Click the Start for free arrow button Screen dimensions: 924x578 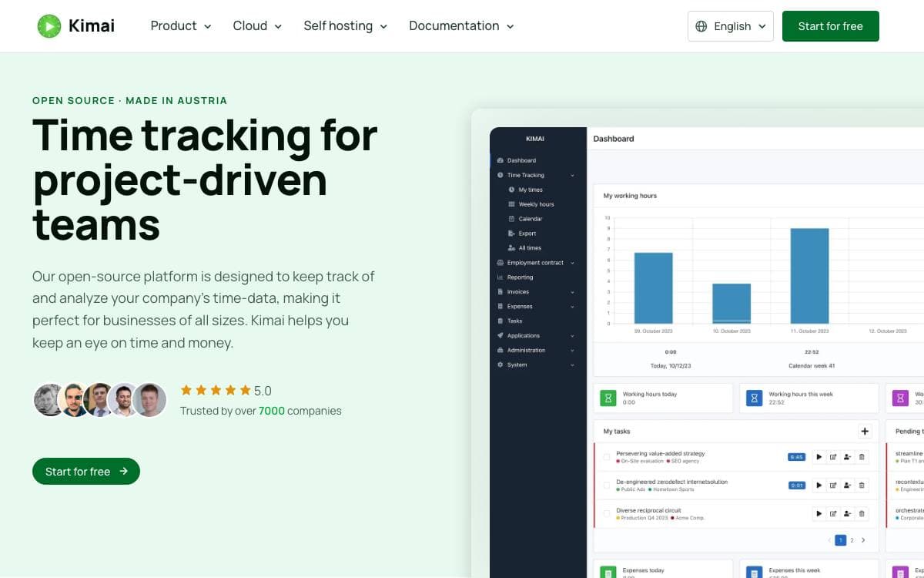86,472
